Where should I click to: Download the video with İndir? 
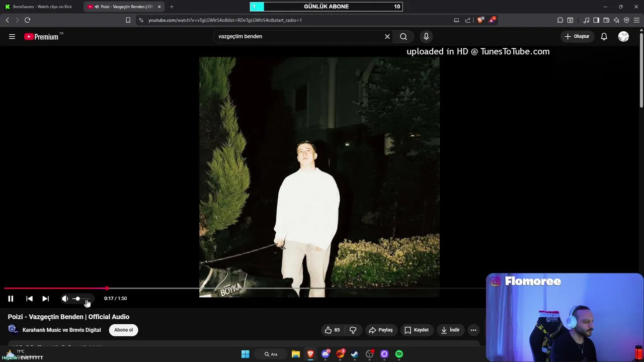(x=450, y=330)
